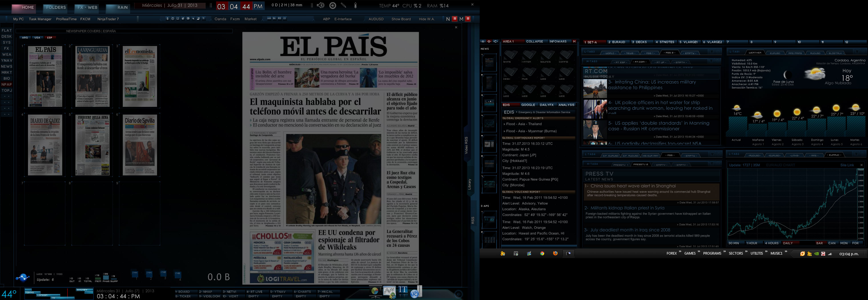Click the Rainmeter blue wave logo icon
Image resolution: width=868 pixels, height=300 pixels.
(23, 277)
